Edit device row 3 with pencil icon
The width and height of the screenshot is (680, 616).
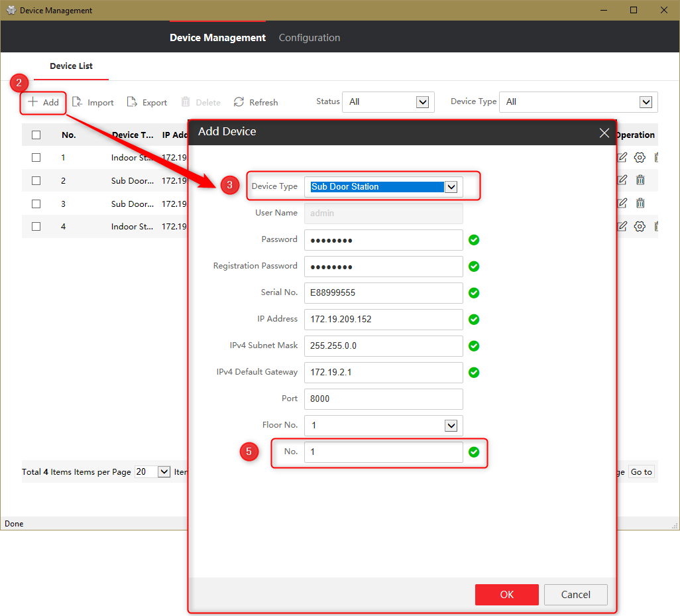[622, 203]
